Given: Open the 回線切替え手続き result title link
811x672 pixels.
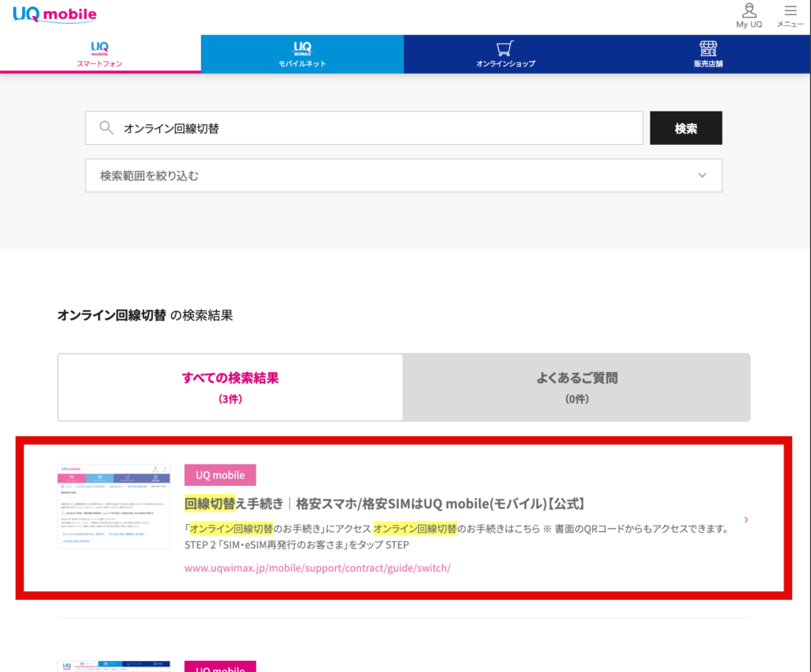Looking at the screenshot, I should (384, 503).
